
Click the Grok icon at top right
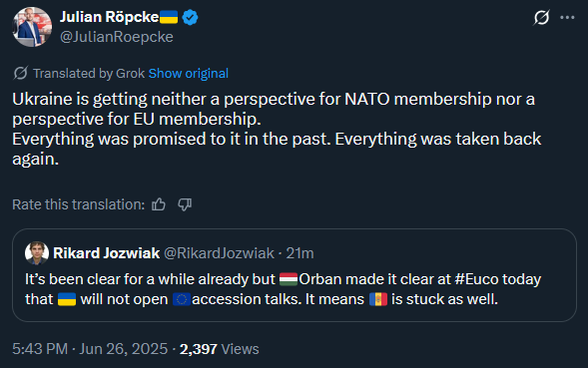pyautogui.click(x=541, y=17)
